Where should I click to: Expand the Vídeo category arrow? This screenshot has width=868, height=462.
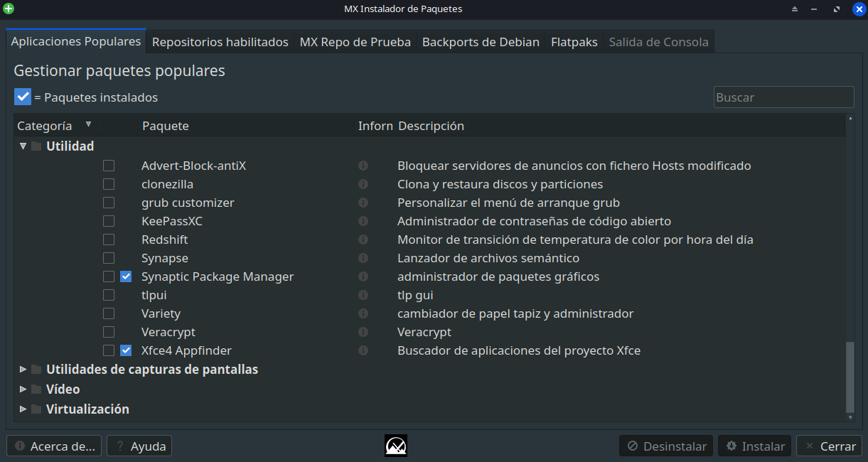click(23, 390)
